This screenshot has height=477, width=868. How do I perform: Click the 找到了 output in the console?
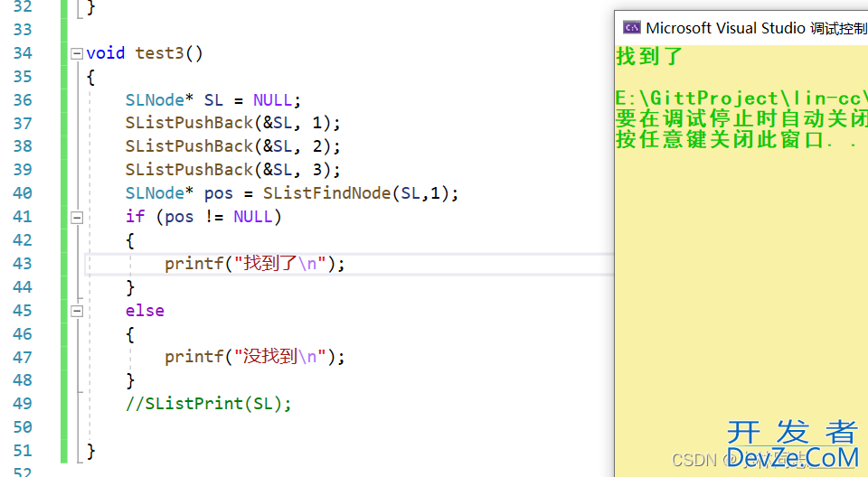650,56
